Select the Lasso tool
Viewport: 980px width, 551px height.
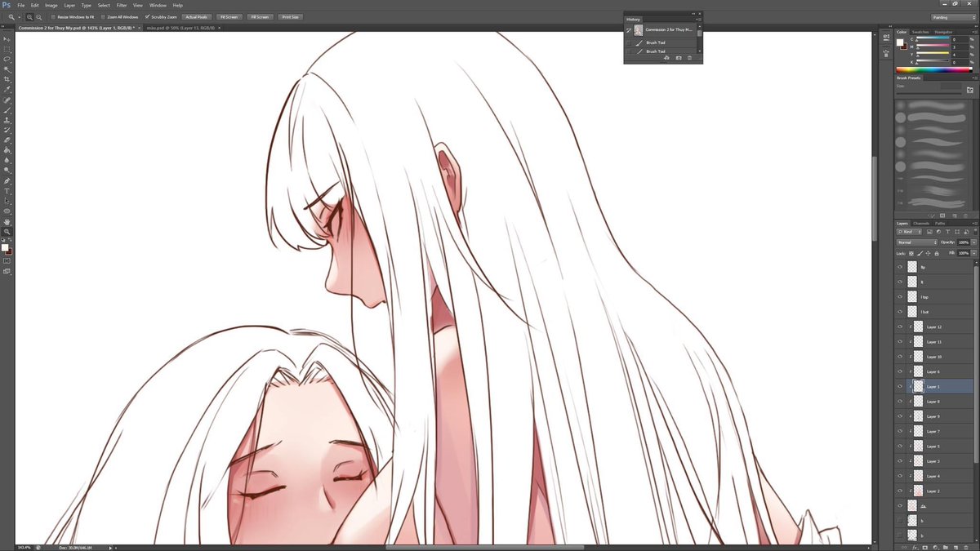coord(7,59)
